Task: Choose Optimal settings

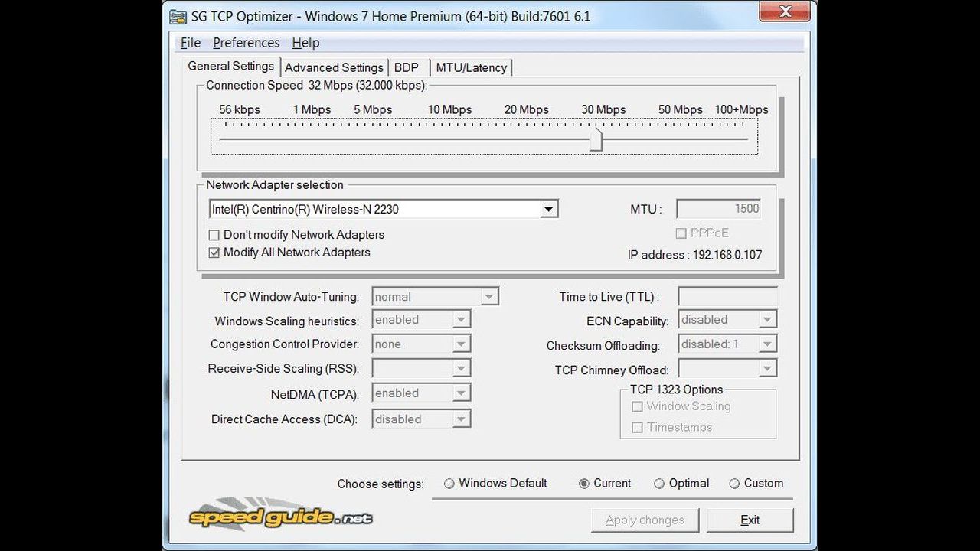Action: pyautogui.click(x=659, y=484)
